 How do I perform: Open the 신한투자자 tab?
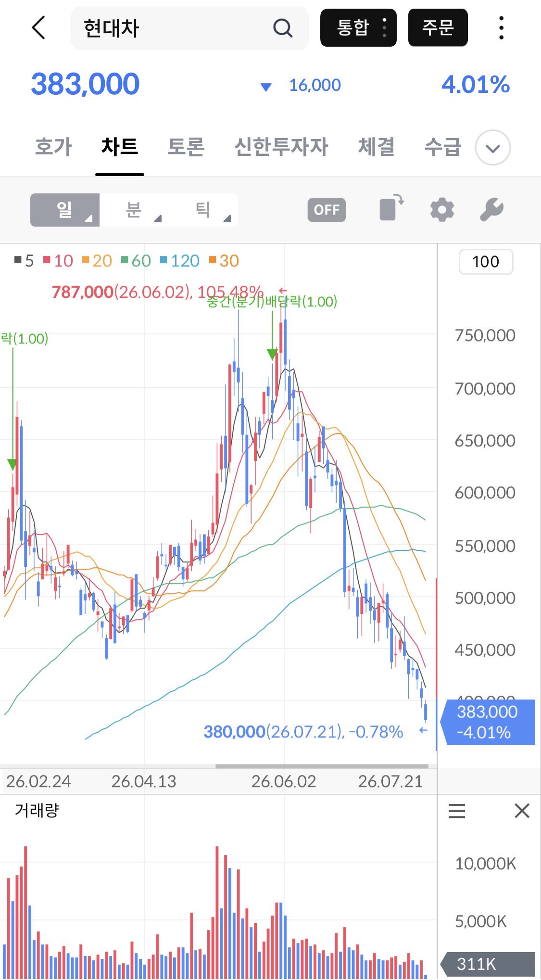(x=281, y=146)
